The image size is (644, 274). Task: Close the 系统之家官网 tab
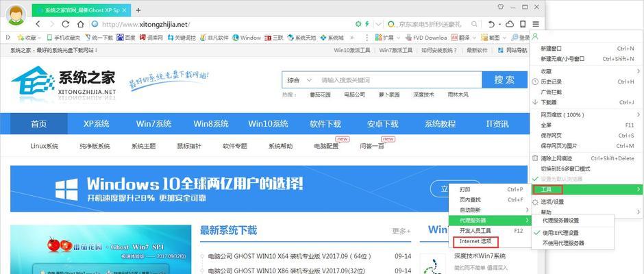point(125,10)
